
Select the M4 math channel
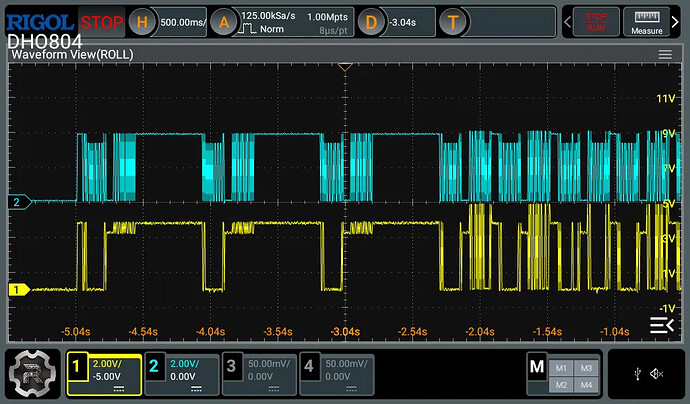click(x=586, y=385)
